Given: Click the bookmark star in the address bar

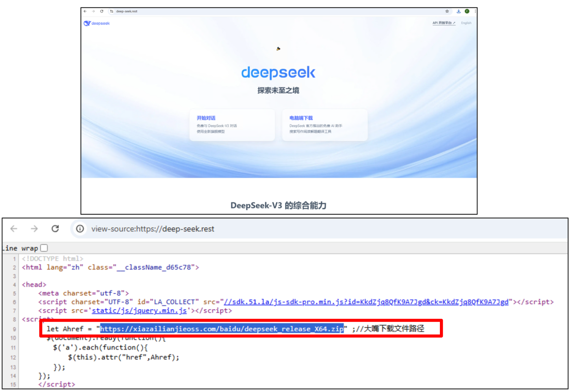Looking at the screenshot, I should [x=447, y=11].
